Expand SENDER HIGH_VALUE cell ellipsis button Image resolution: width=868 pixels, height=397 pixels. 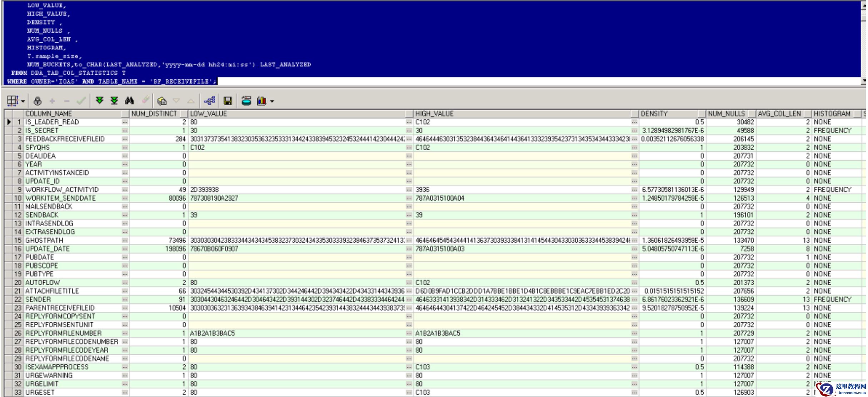click(x=634, y=300)
